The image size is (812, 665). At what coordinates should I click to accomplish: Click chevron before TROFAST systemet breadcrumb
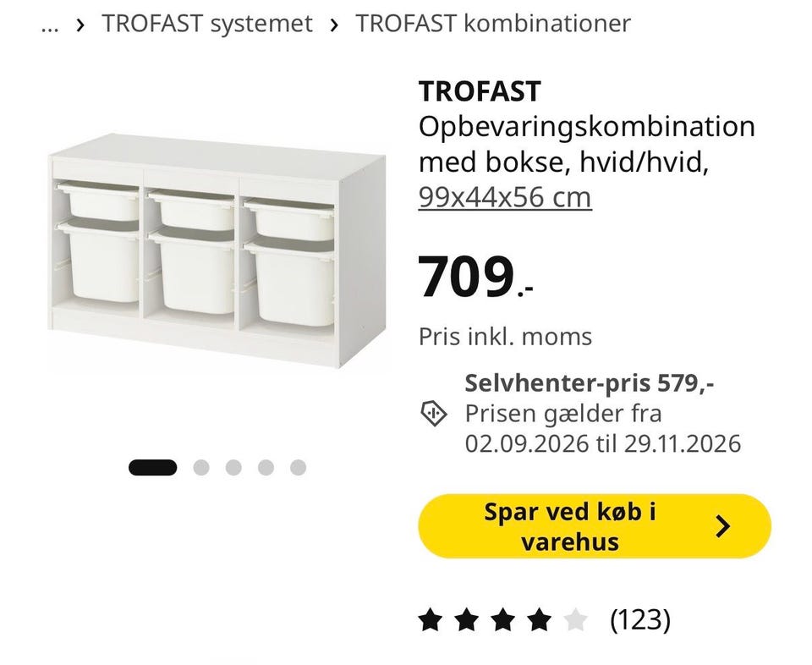80,25
